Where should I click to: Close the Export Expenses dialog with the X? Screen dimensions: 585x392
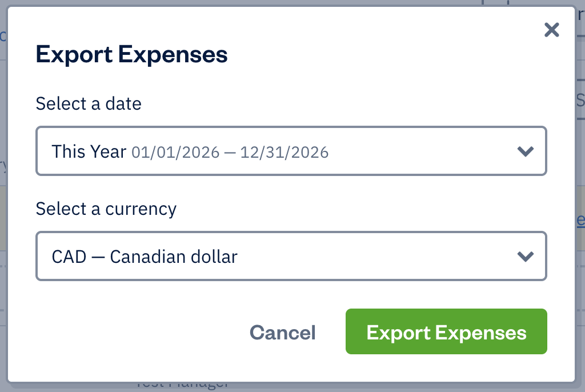coord(551,30)
